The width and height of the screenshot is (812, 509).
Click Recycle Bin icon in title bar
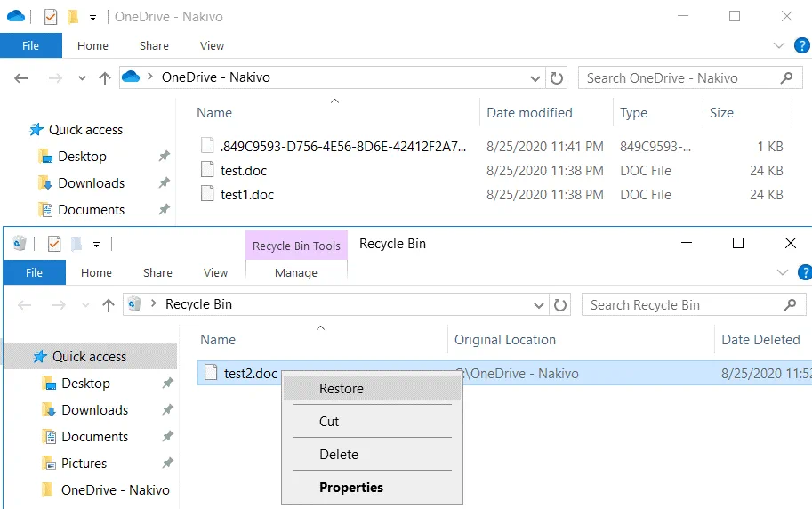coord(20,243)
